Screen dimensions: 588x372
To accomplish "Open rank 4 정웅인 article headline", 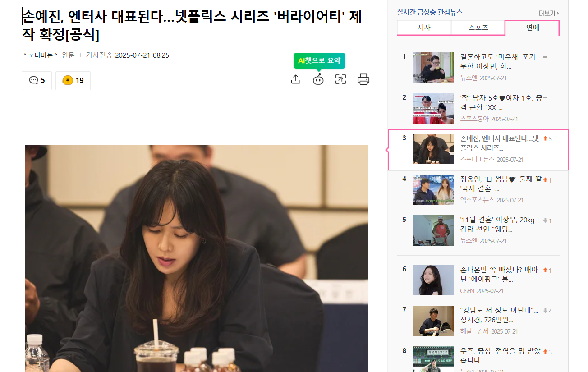I will 501,184.
